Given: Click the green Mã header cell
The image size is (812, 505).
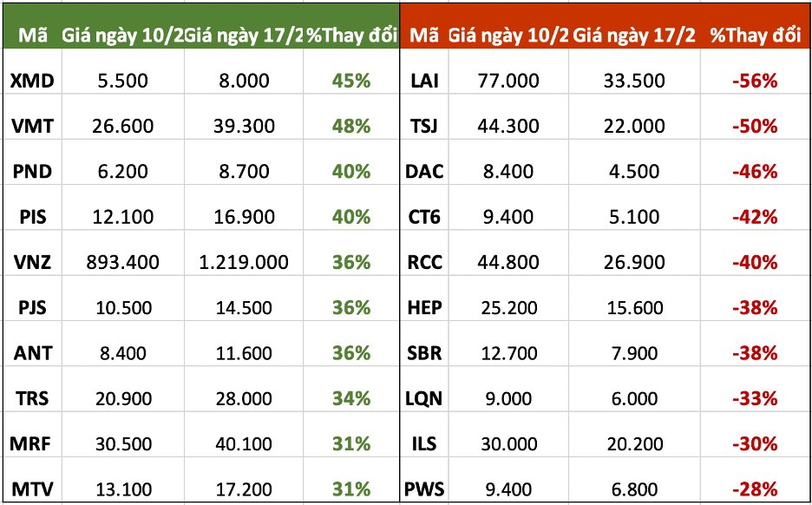Looking at the screenshot, I should (x=28, y=36).
